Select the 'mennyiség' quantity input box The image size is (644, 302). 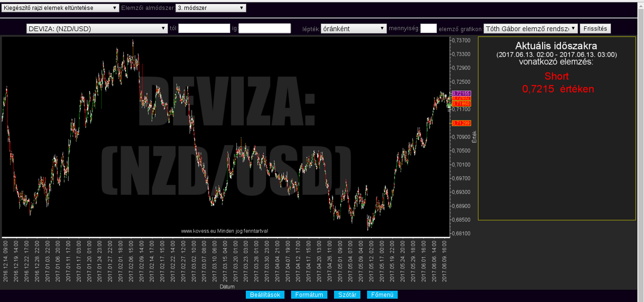click(428, 29)
